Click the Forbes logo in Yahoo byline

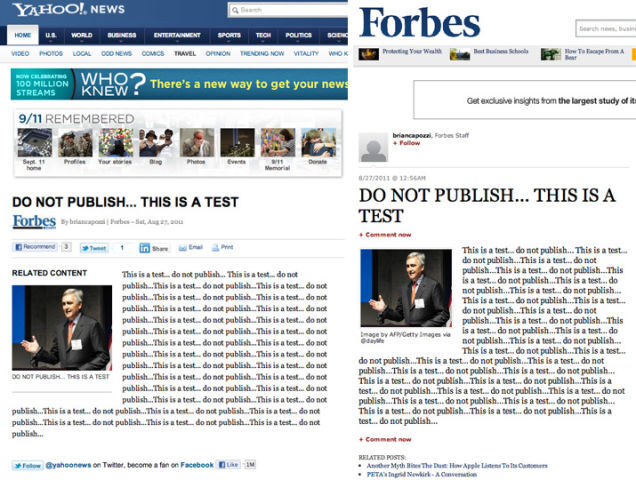pos(33,221)
